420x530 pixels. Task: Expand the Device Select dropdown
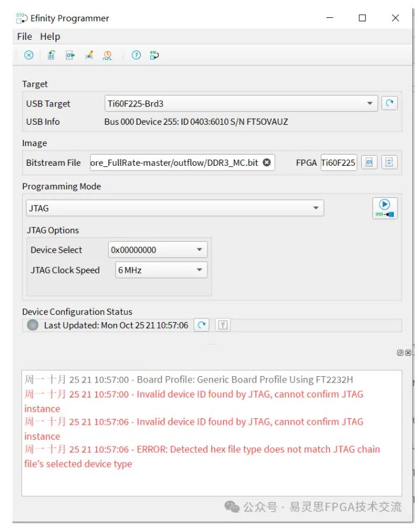pyautogui.click(x=199, y=250)
